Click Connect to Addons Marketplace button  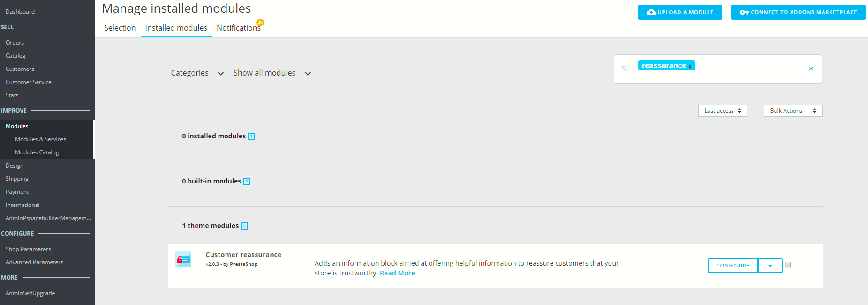[798, 12]
